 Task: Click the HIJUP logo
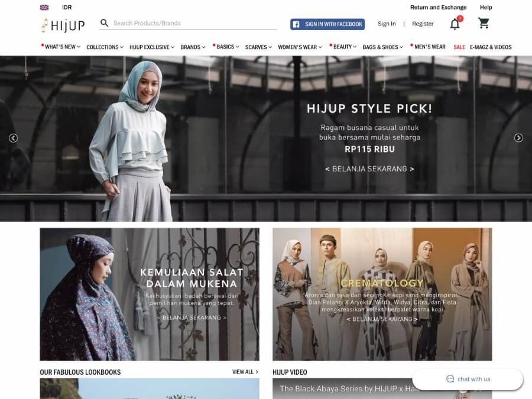[x=63, y=24]
